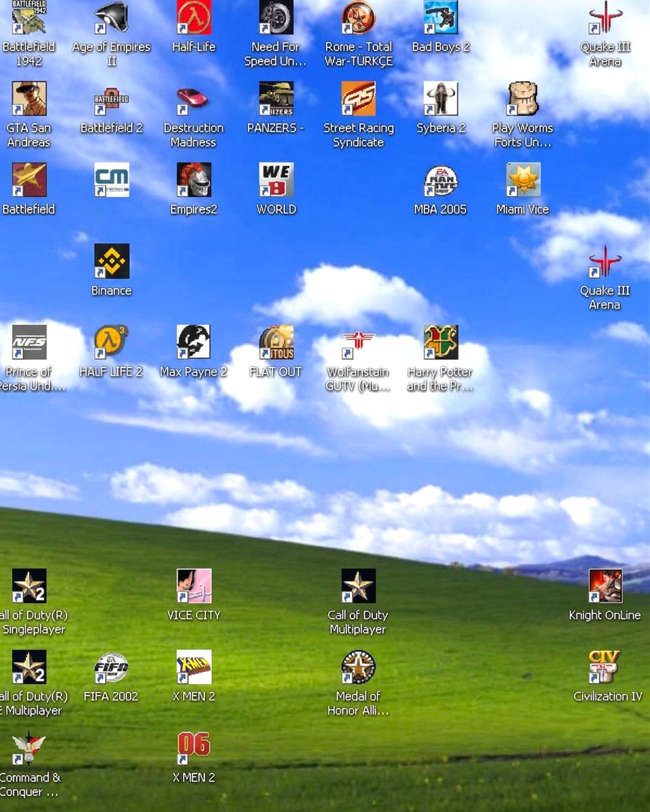Viewport: 650px width, 812px height.
Task: Select Rome - Total War-TÜRKÇE icon
Action: click(358, 18)
